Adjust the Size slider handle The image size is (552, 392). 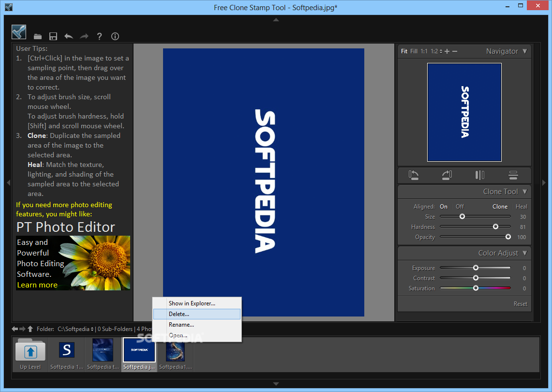(x=462, y=217)
